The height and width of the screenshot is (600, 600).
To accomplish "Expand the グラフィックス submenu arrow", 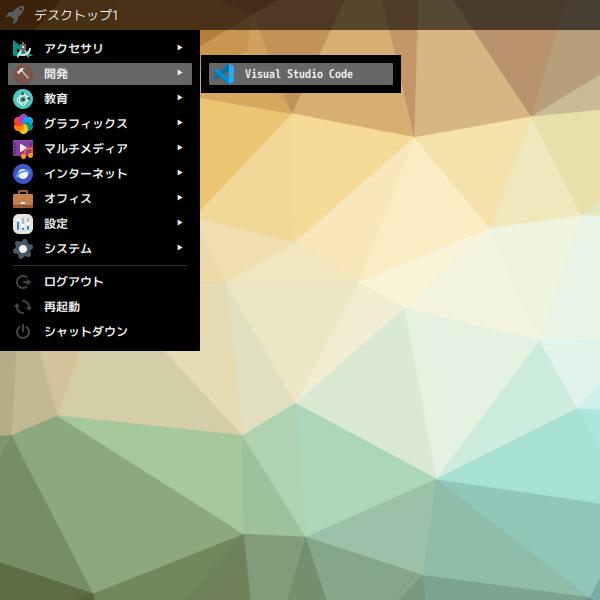I will coord(179,122).
